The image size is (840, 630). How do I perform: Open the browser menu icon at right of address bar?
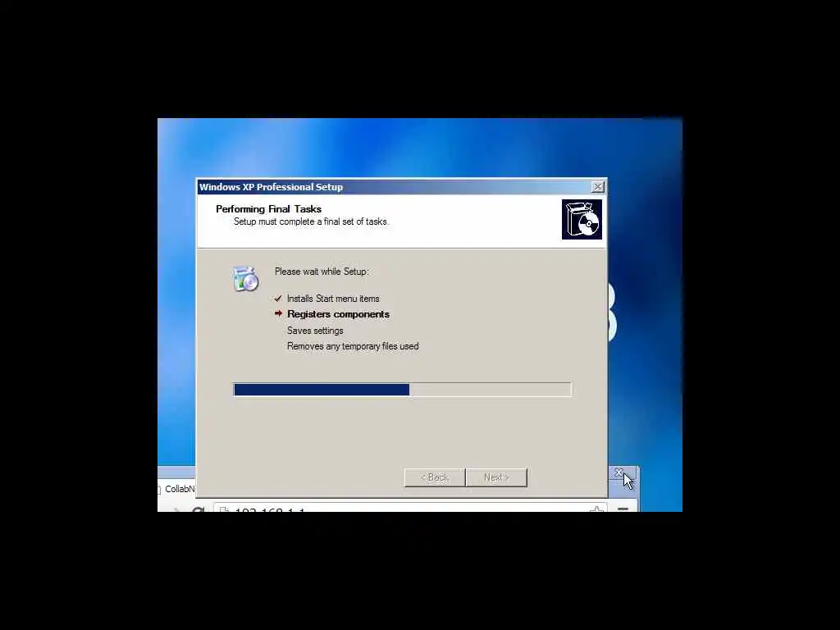(x=623, y=509)
